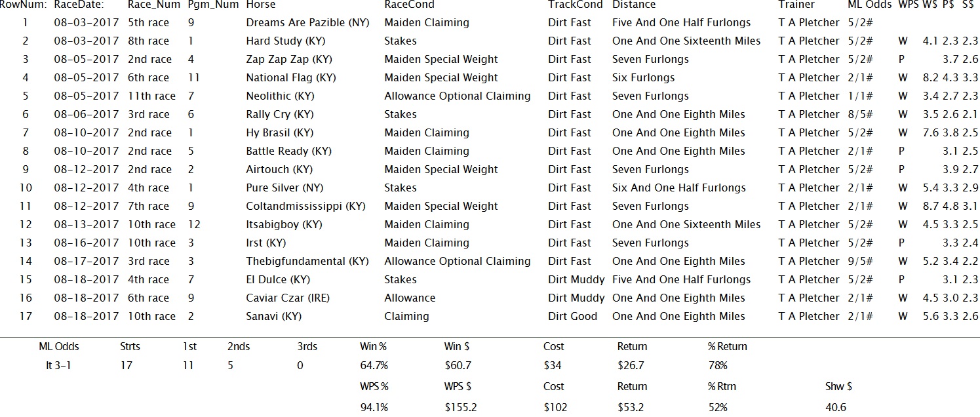Select the Distance column header
This screenshot has height=417, width=980.
[x=634, y=5]
